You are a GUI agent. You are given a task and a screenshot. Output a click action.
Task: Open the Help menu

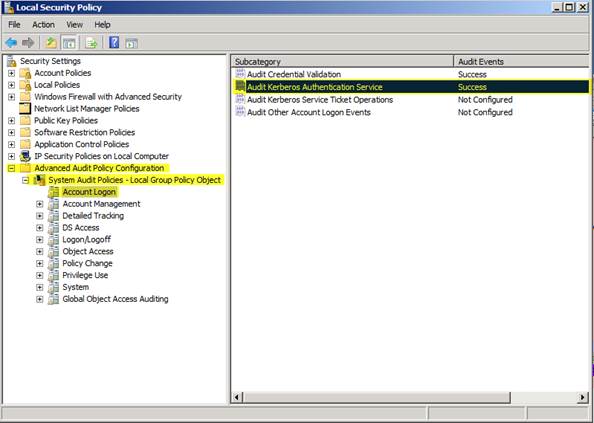102,25
